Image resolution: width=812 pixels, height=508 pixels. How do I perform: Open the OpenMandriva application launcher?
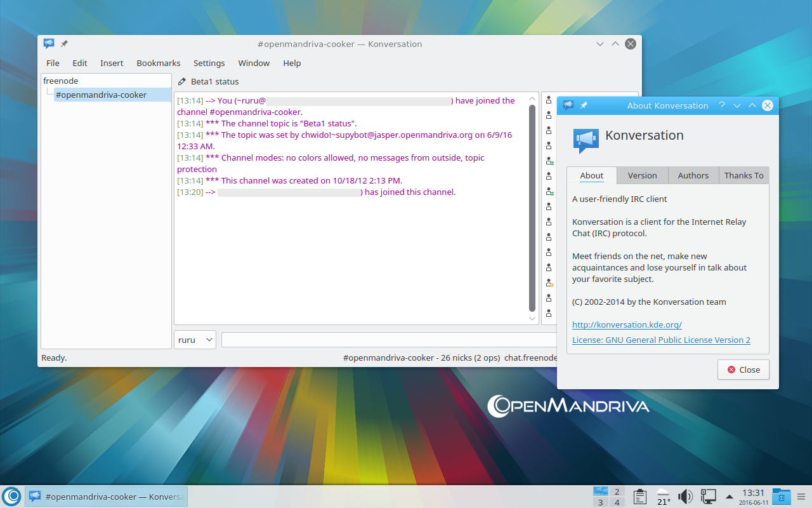click(11, 497)
